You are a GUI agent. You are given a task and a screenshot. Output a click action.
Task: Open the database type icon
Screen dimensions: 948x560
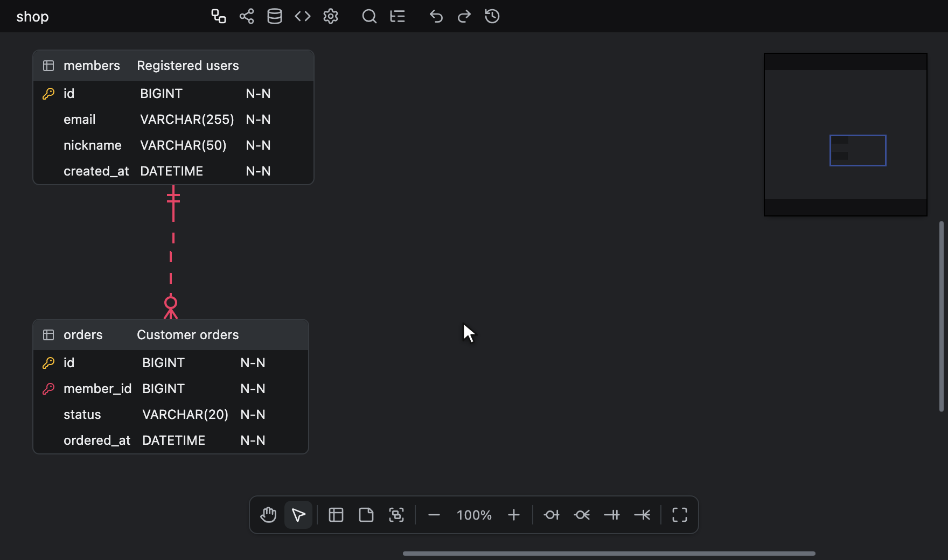pyautogui.click(x=275, y=16)
